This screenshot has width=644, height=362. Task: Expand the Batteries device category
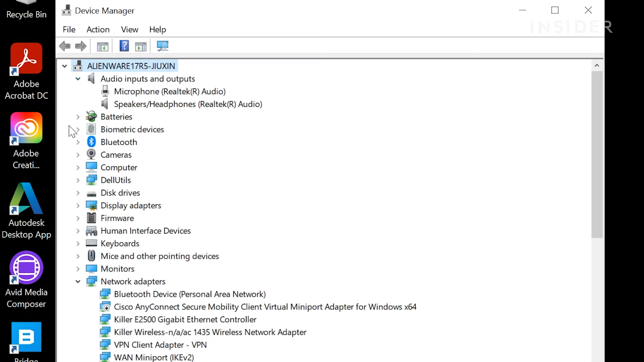pos(78,116)
